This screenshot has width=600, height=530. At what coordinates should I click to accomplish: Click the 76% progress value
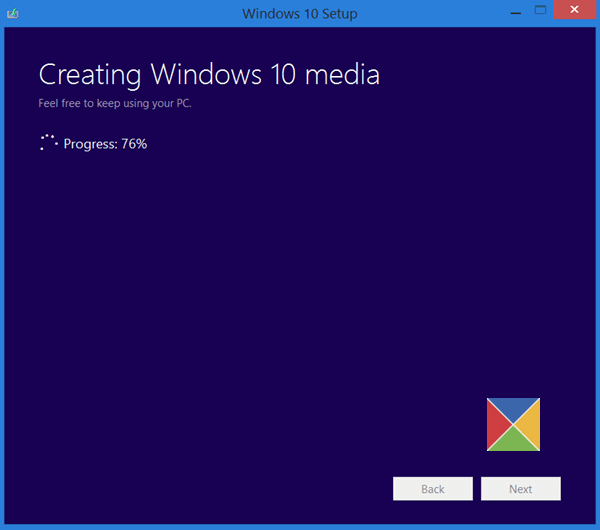(134, 144)
